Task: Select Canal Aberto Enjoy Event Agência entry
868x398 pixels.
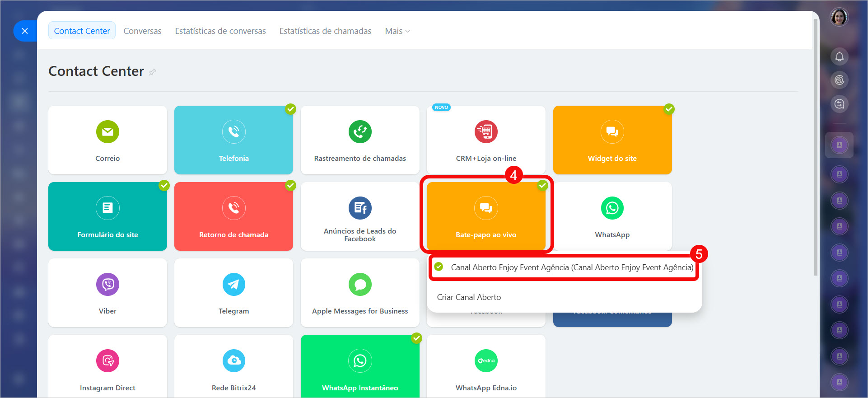Action: [x=564, y=267]
